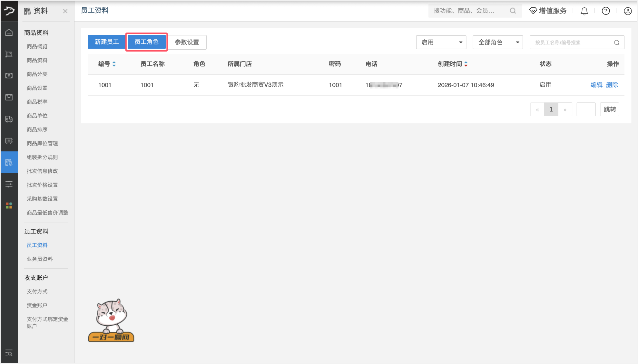Select the delivery truck icon in the sidebar
638x364 pixels.
(9, 119)
